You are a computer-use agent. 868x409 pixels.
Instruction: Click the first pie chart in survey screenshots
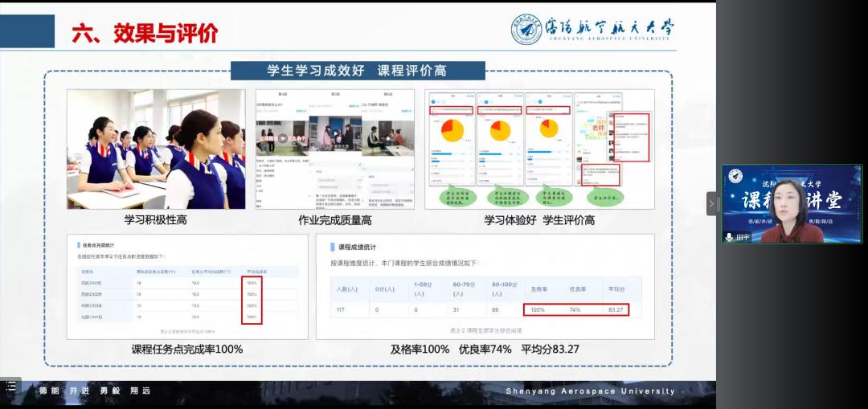click(x=450, y=129)
